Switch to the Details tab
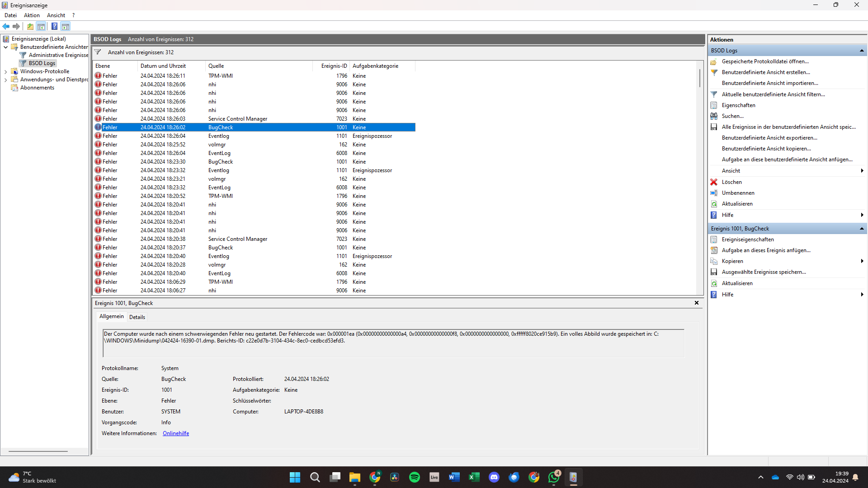Viewport: 868px width, 488px height. (137, 317)
